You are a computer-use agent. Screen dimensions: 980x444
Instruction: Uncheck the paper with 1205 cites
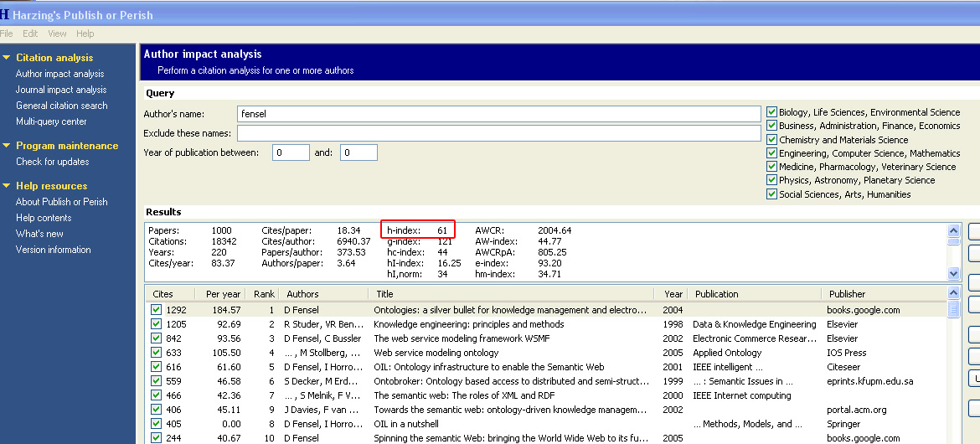[x=157, y=324]
